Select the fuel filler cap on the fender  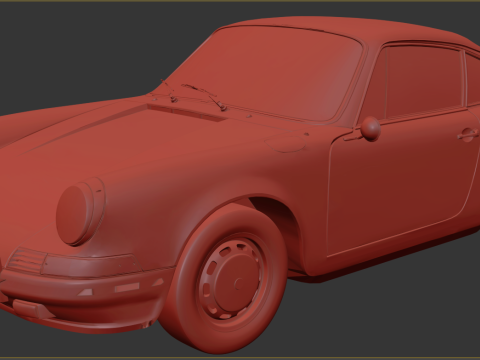coord(286,143)
